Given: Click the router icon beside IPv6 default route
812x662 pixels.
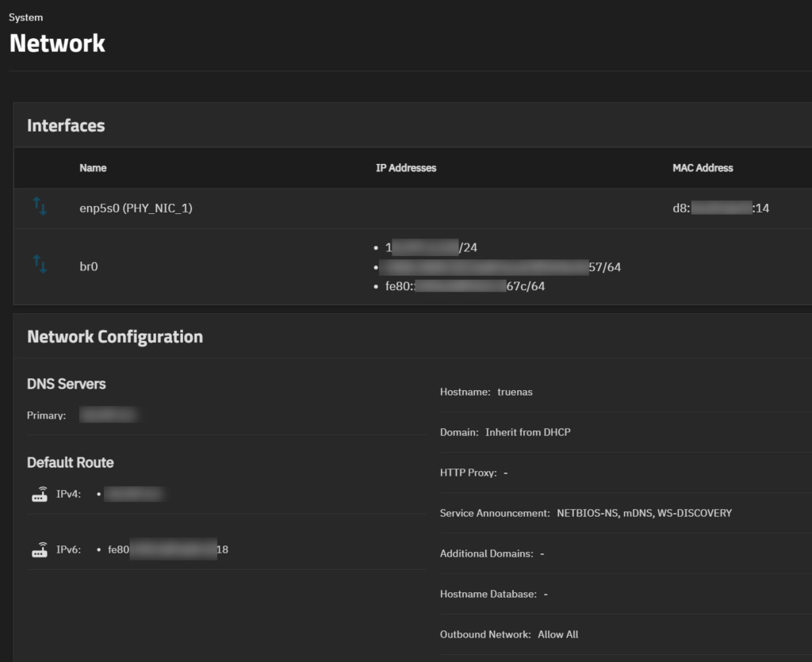Looking at the screenshot, I should click(x=40, y=549).
